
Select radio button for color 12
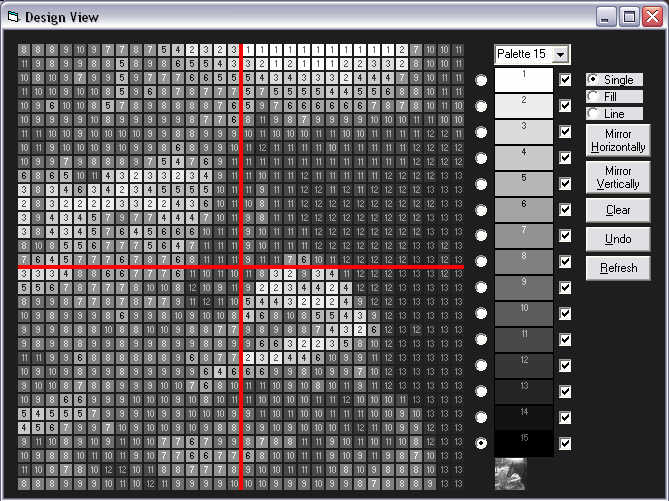point(481,365)
